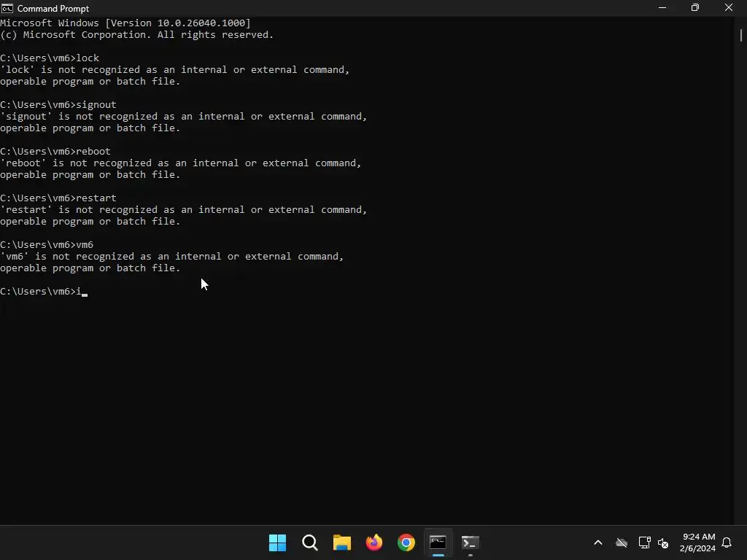Open taskbar Search

309,542
